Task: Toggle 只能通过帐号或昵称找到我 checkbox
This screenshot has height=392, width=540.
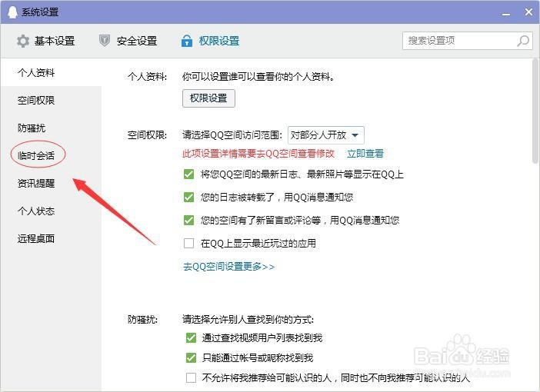Action: click(191, 358)
